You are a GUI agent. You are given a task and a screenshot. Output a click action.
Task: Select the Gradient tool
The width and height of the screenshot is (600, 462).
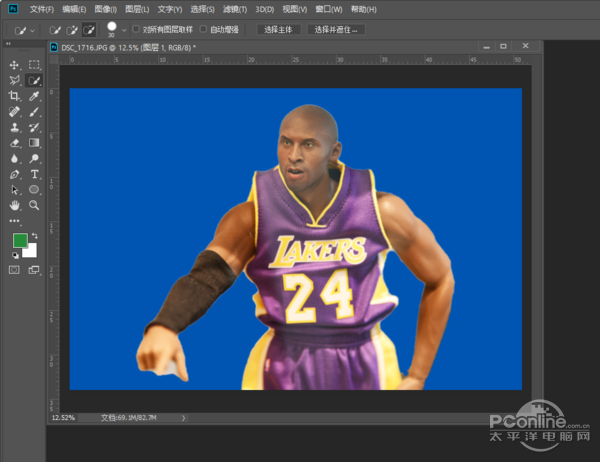34,143
